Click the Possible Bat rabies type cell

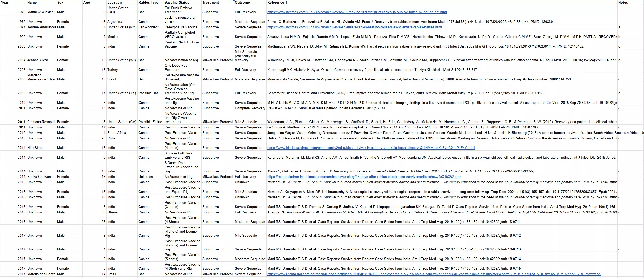pos(151,89)
